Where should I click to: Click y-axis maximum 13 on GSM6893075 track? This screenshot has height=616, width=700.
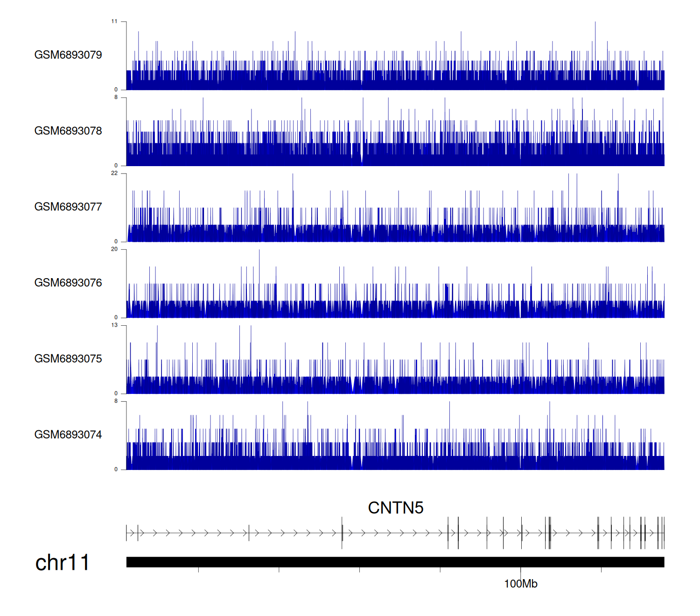coord(114,325)
